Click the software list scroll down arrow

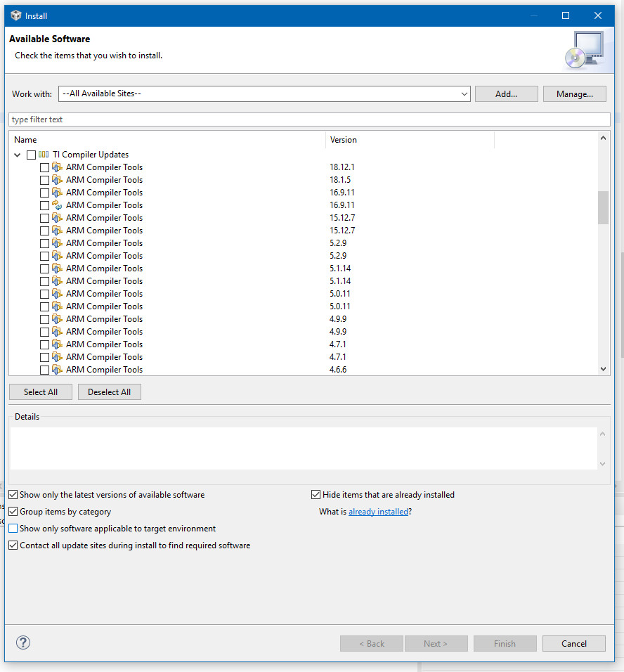coord(603,369)
